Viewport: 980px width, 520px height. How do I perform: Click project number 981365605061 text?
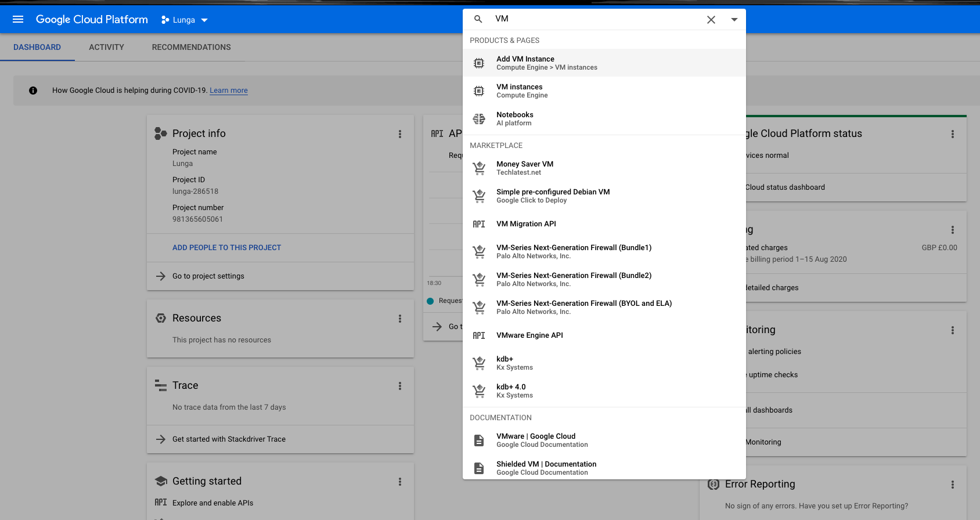[x=197, y=219]
